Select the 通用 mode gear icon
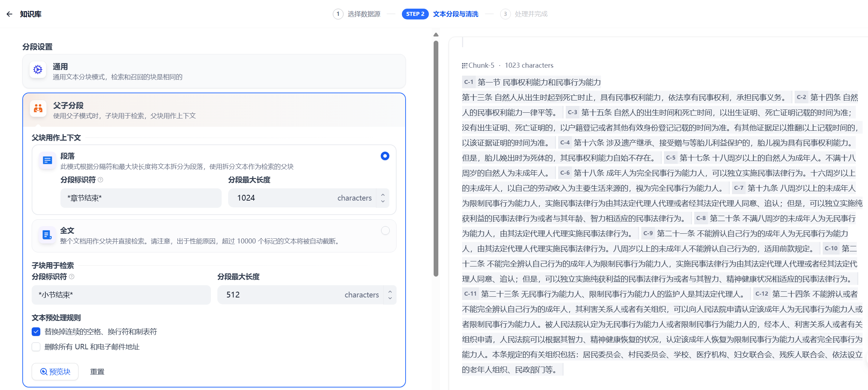868x390 pixels. coord(38,70)
